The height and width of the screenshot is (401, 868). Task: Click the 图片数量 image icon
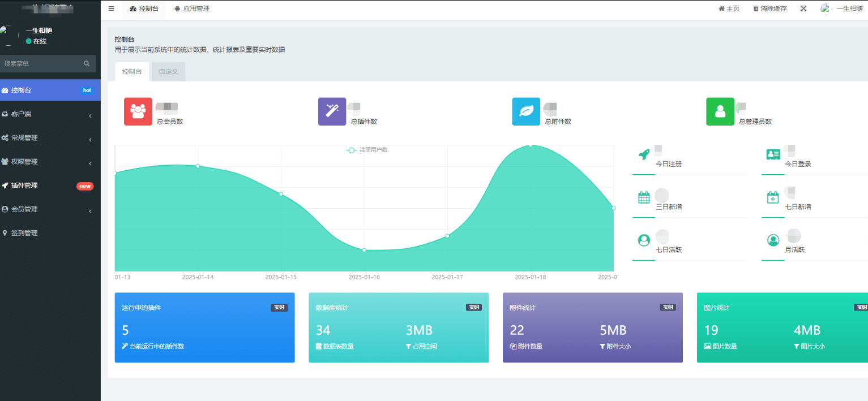pyautogui.click(x=707, y=346)
